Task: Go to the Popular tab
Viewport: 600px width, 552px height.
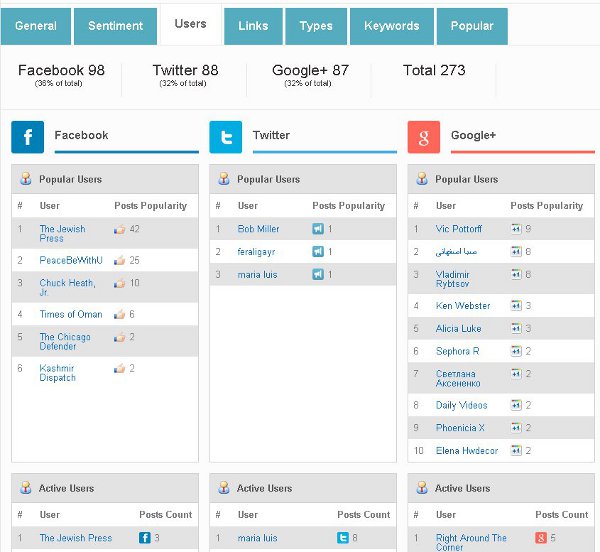Action: point(472,26)
